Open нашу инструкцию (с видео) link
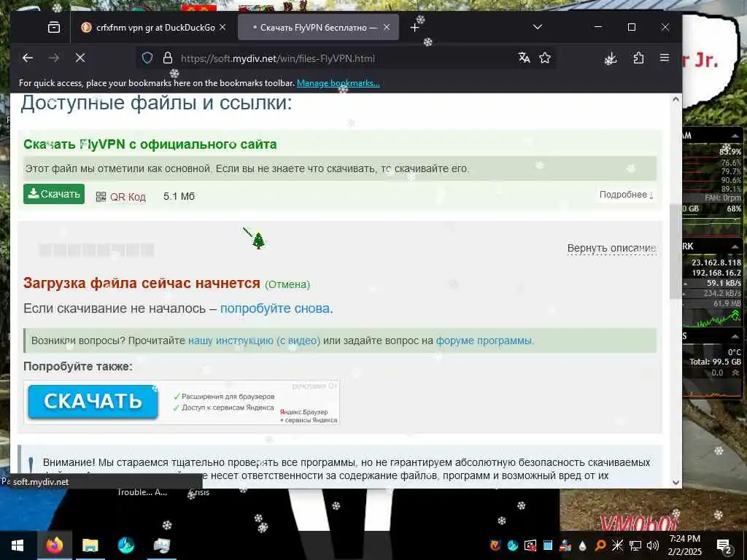This screenshot has height=560, width=747. (254, 341)
